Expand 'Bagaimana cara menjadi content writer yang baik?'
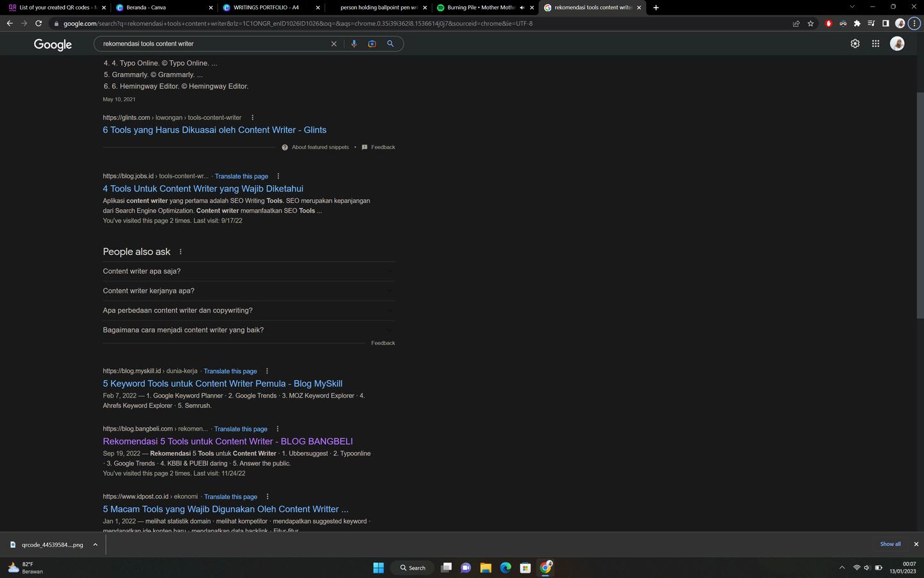 coord(249,330)
